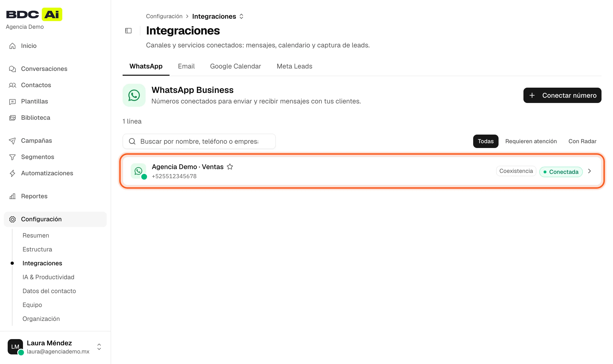Click the Conversaciones chat bubble icon
This screenshot has height=364, width=613.
click(x=12, y=69)
